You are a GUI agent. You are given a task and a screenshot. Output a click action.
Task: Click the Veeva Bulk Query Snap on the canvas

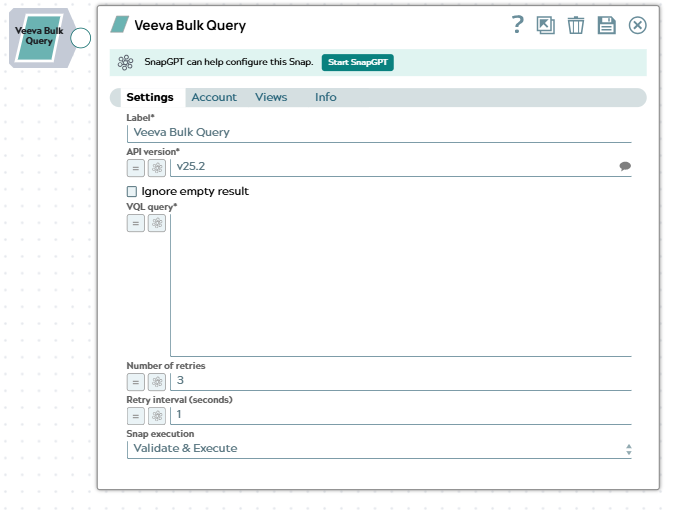coord(39,37)
